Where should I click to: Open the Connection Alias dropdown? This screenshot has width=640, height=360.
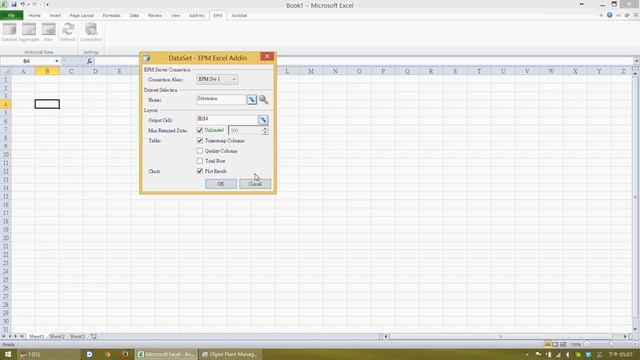point(218,79)
